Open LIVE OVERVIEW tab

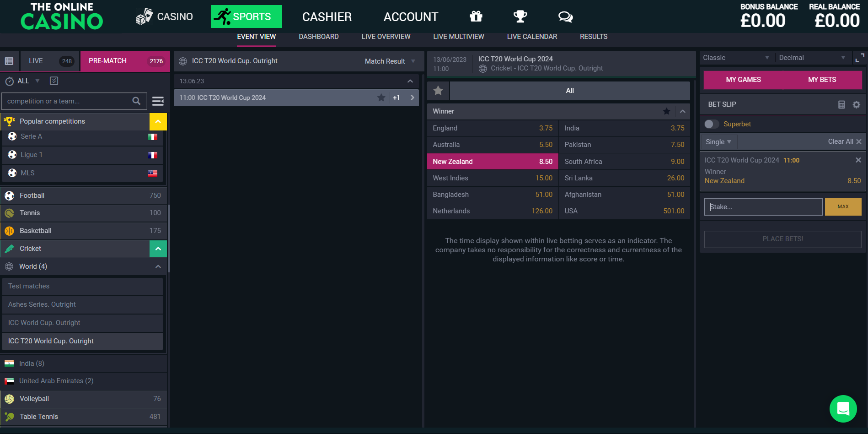pyautogui.click(x=386, y=37)
